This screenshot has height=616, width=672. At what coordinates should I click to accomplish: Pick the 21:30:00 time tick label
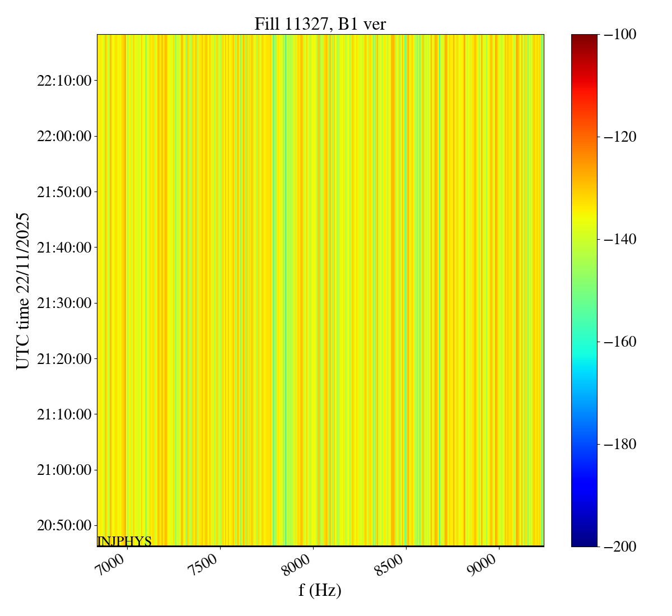(x=64, y=303)
